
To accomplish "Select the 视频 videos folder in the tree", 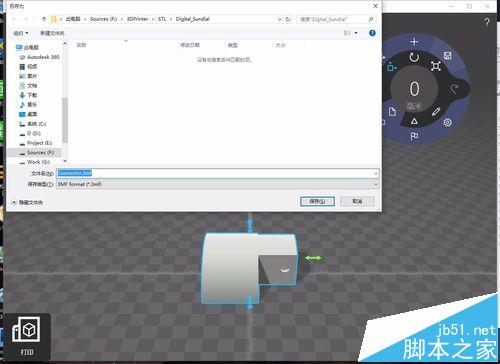I will tap(28, 67).
